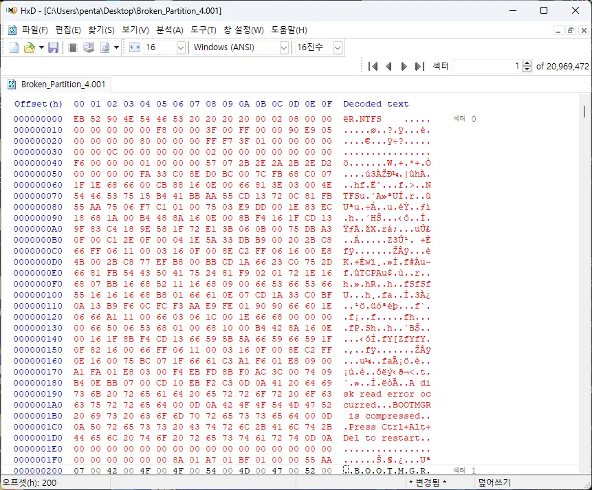Image resolution: width=592 pixels, height=490 pixels.
Task: Click the 00 column header
Action: (79, 104)
